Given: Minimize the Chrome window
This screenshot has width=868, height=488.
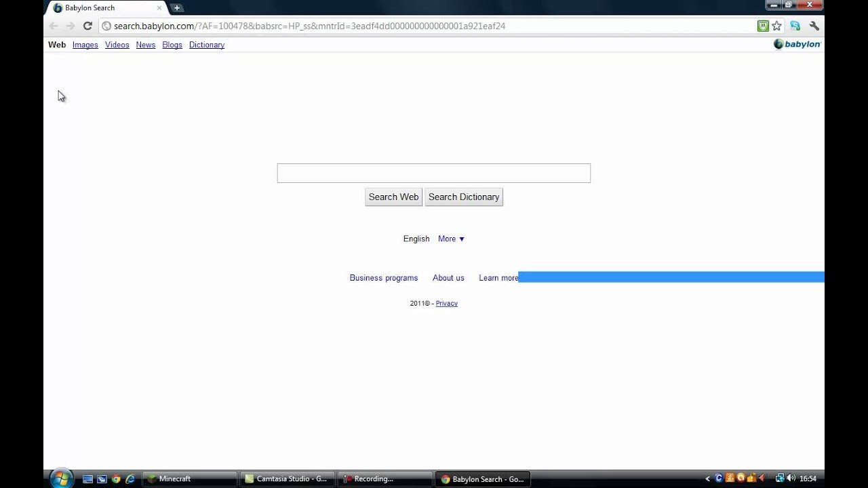Looking at the screenshot, I should click(x=774, y=5).
